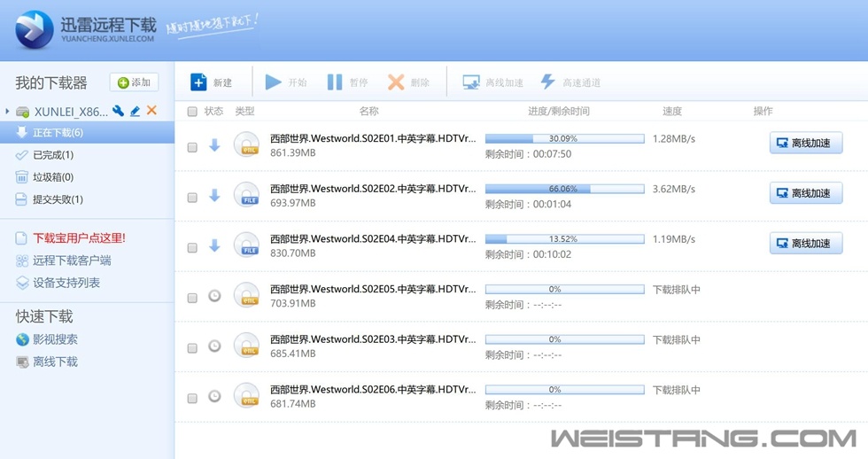Click the 861.39MB file size

(293, 152)
